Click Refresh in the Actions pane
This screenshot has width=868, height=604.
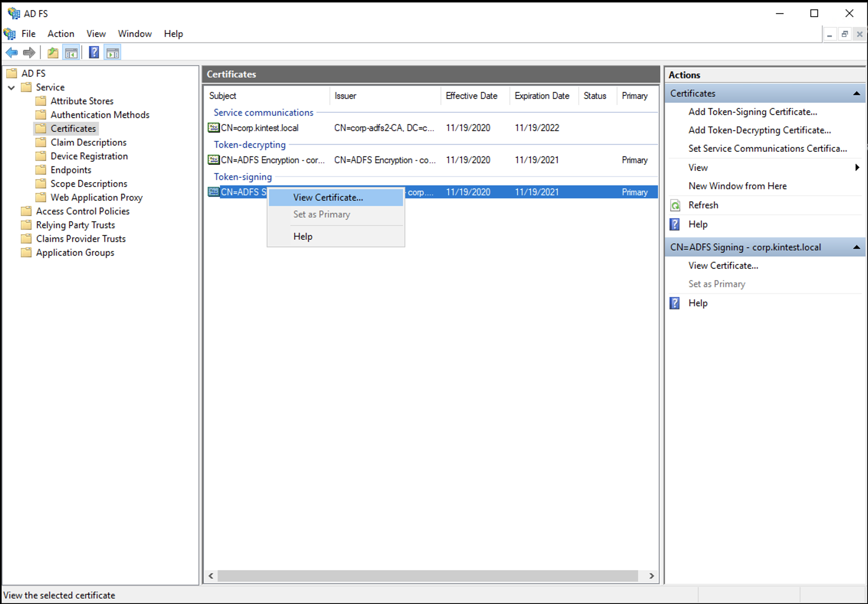tap(703, 205)
